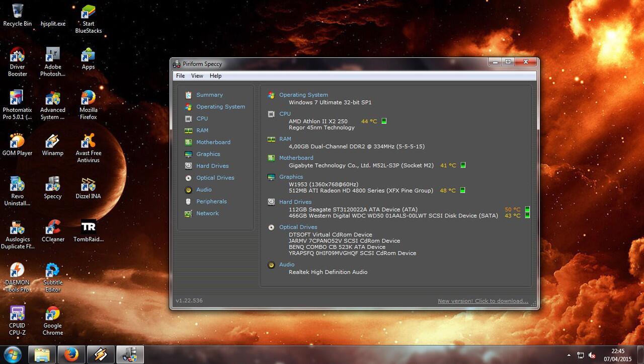
Task: Select Avast Free Antivirus desktop icon
Action: [x=89, y=148]
